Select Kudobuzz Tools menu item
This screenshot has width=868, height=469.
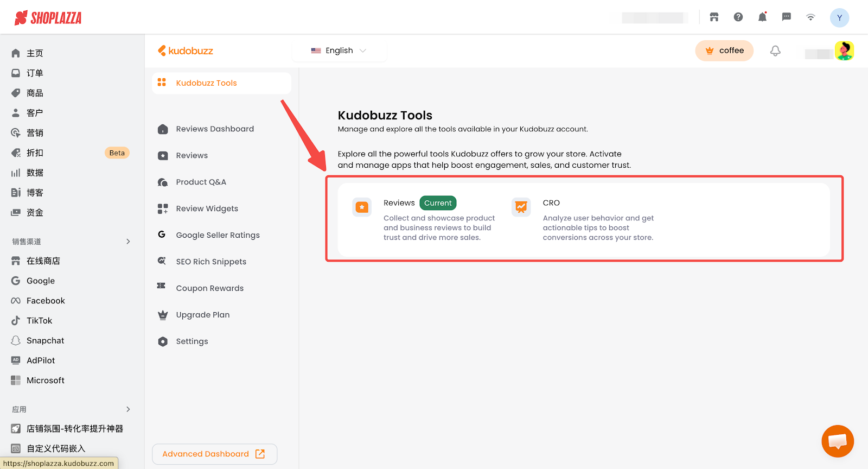click(206, 83)
